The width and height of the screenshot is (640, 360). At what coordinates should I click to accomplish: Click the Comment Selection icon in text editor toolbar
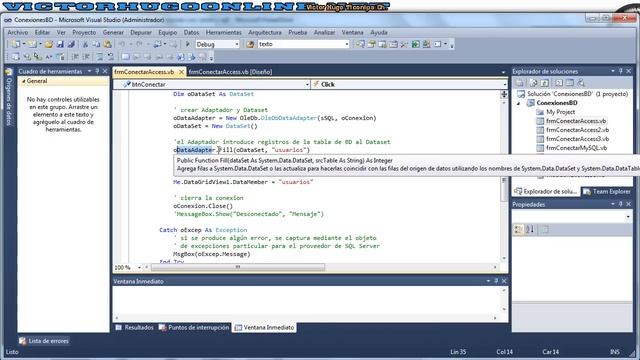(x=99, y=57)
